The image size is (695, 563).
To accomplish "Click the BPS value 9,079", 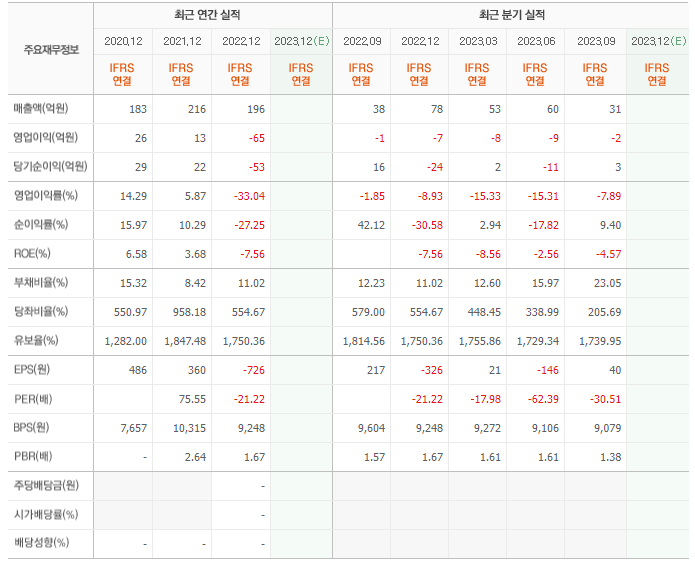I will click(x=607, y=428).
